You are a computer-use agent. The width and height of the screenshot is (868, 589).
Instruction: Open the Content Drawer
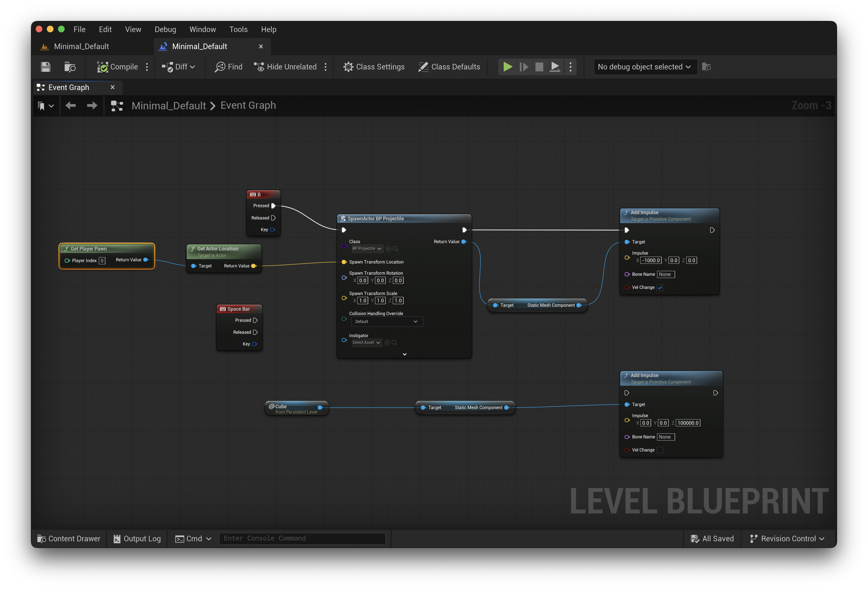click(x=69, y=539)
